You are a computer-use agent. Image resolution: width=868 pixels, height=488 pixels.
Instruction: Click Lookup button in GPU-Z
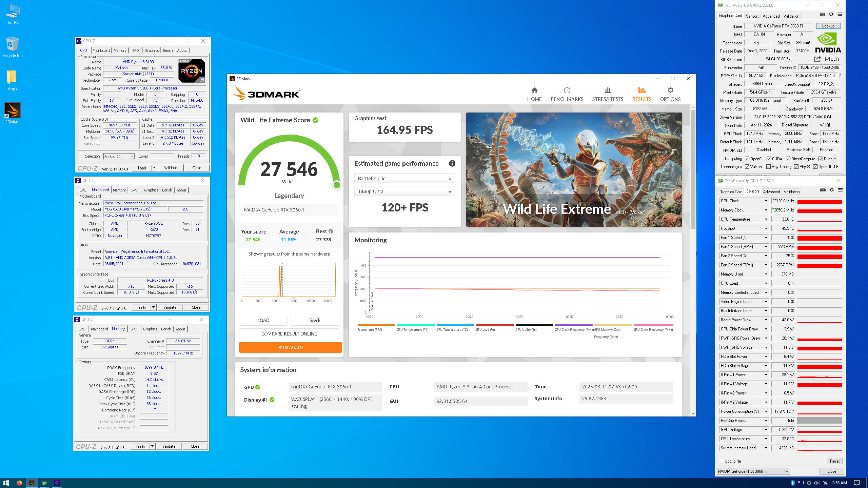(828, 26)
